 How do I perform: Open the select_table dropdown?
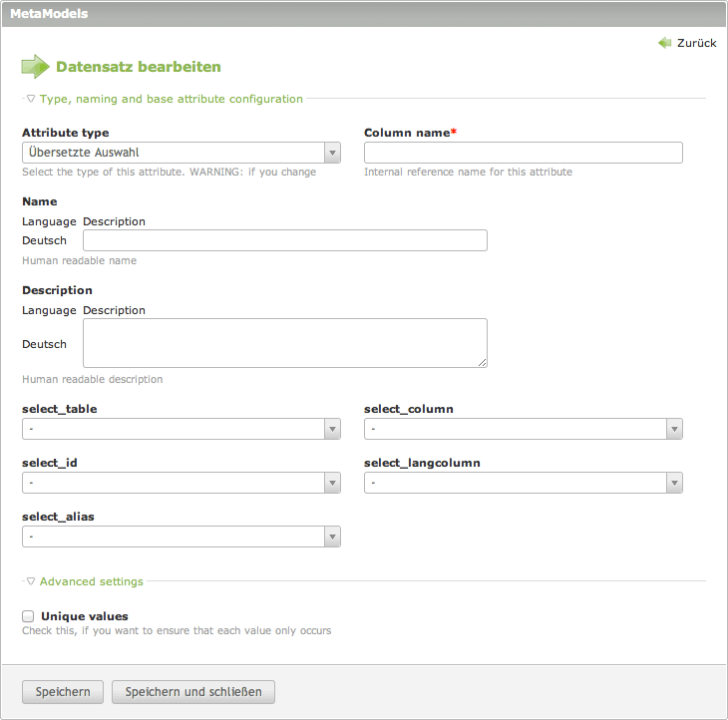point(182,429)
